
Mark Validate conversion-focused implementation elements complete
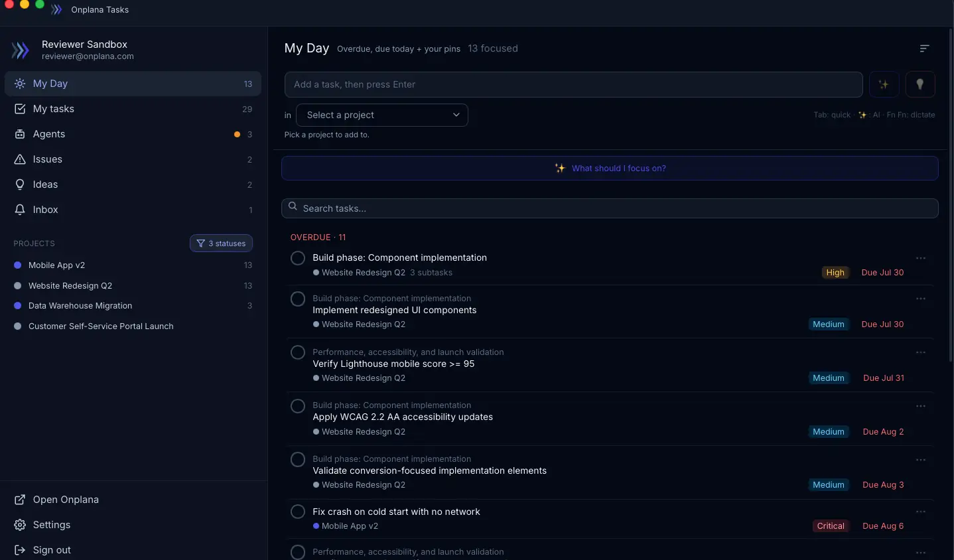pyautogui.click(x=298, y=459)
